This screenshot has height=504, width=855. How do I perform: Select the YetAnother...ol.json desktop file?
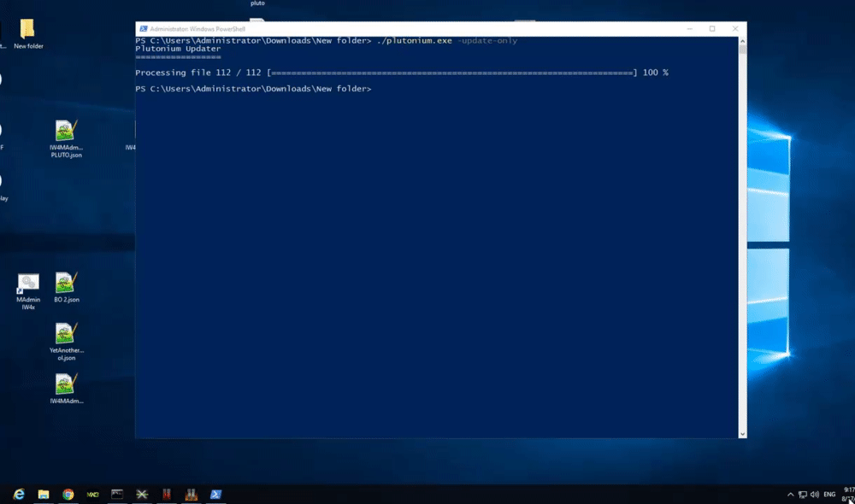point(66,343)
